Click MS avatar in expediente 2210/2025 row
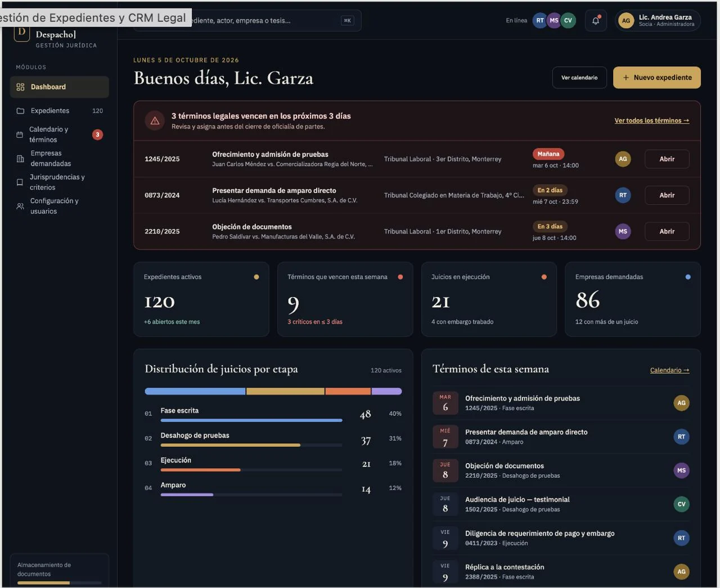 [x=623, y=231]
